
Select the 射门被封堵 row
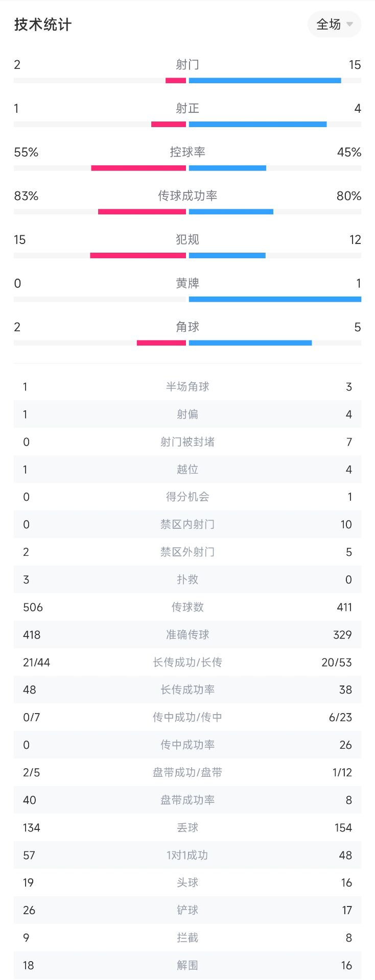point(188,442)
